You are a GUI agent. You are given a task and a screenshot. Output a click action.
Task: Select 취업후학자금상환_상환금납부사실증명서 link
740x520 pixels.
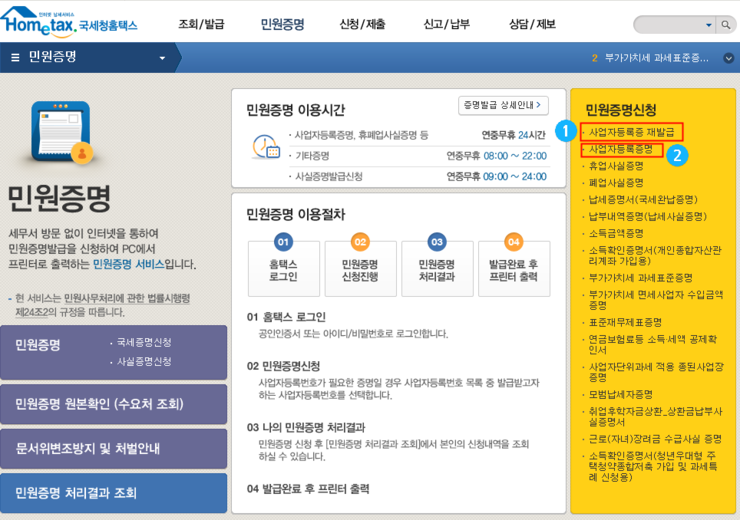point(656,417)
